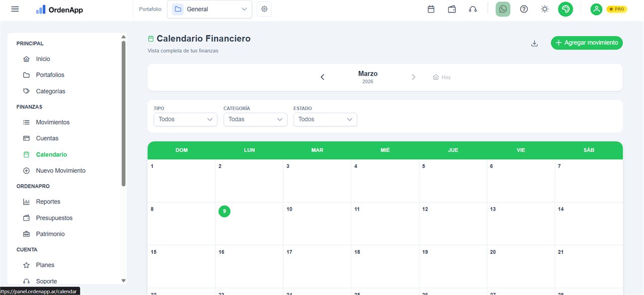Open the Categoría filter dropdown
This screenshot has height=295, width=644.
[255, 119]
